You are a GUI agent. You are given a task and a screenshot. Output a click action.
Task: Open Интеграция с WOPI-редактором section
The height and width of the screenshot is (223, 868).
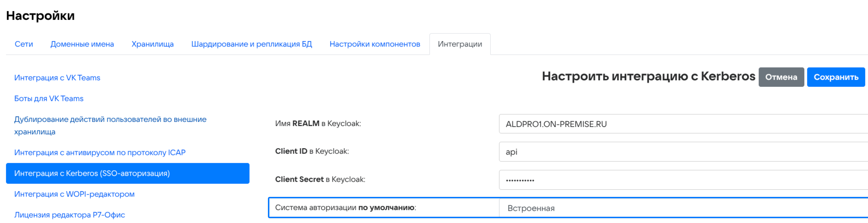[74, 194]
